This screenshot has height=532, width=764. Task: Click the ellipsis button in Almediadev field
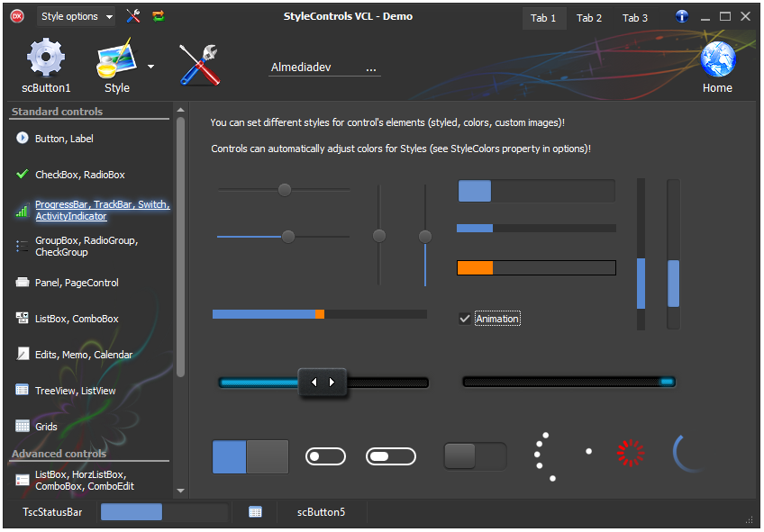pyautogui.click(x=371, y=68)
